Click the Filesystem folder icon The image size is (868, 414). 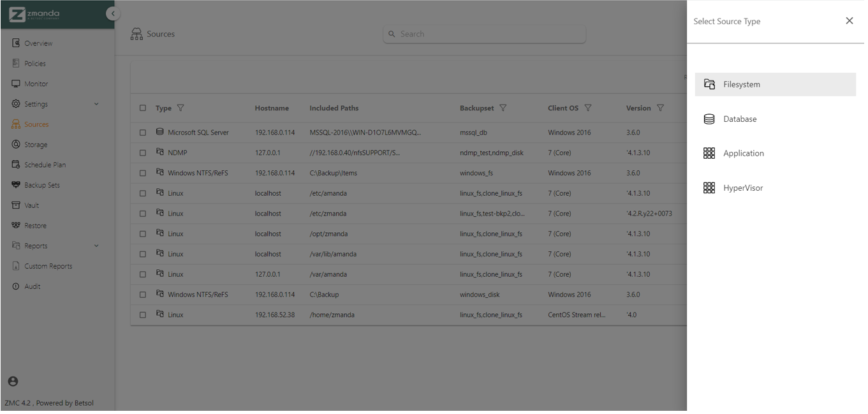click(709, 84)
